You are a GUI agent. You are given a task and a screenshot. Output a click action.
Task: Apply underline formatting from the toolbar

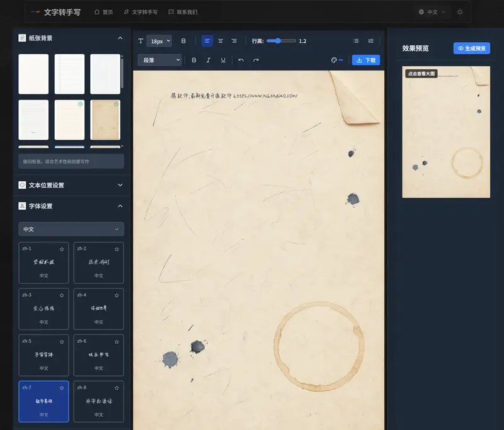click(223, 60)
